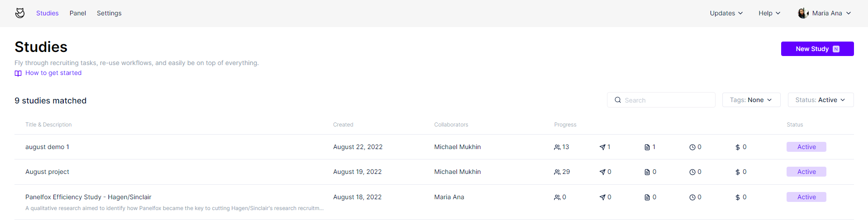Click the participants icon in august demo 1 row
Image resolution: width=868 pixels, height=220 pixels.
click(x=557, y=147)
